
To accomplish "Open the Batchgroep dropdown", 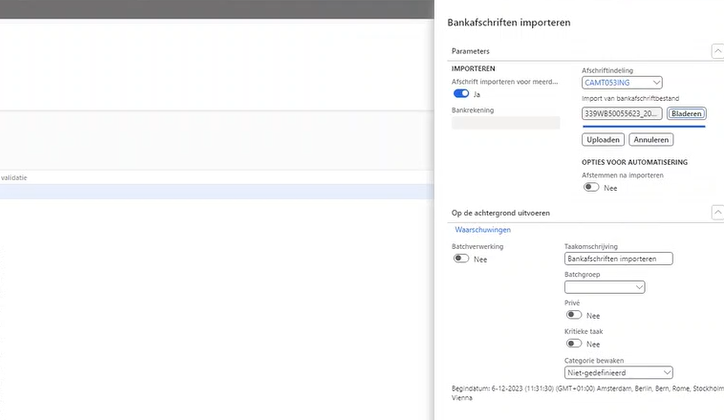I will [x=604, y=287].
